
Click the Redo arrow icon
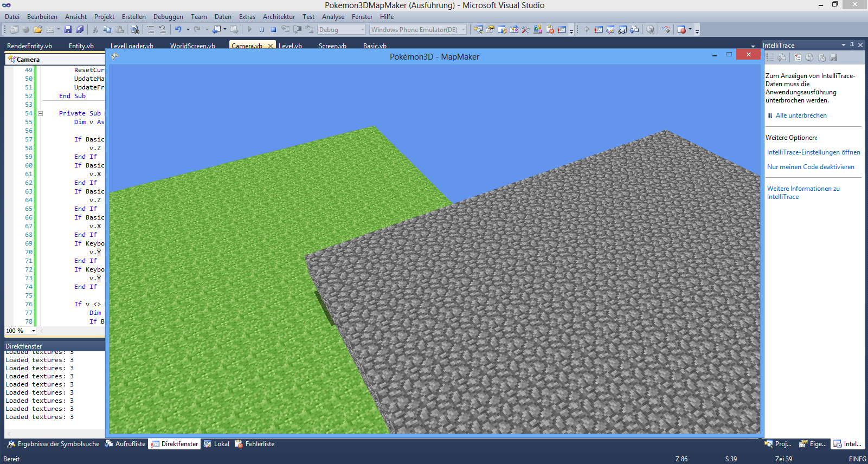tap(197, 29)
